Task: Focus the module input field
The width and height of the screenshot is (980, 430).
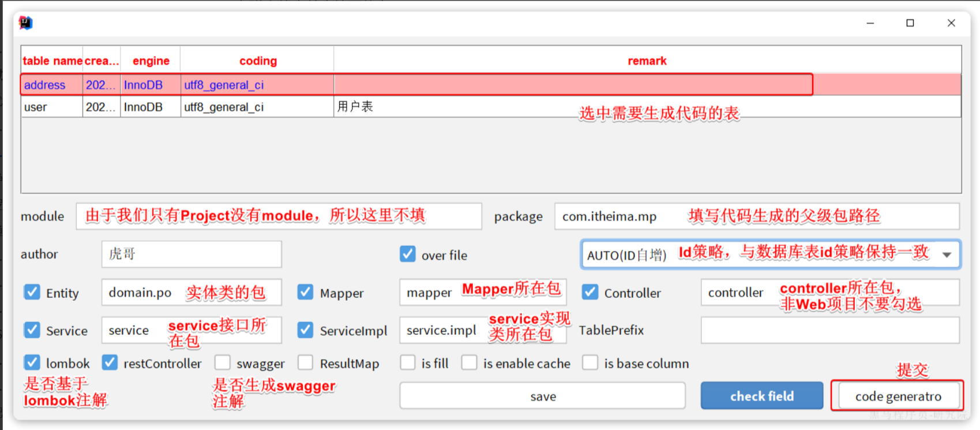Action: [x=279, y=216]
